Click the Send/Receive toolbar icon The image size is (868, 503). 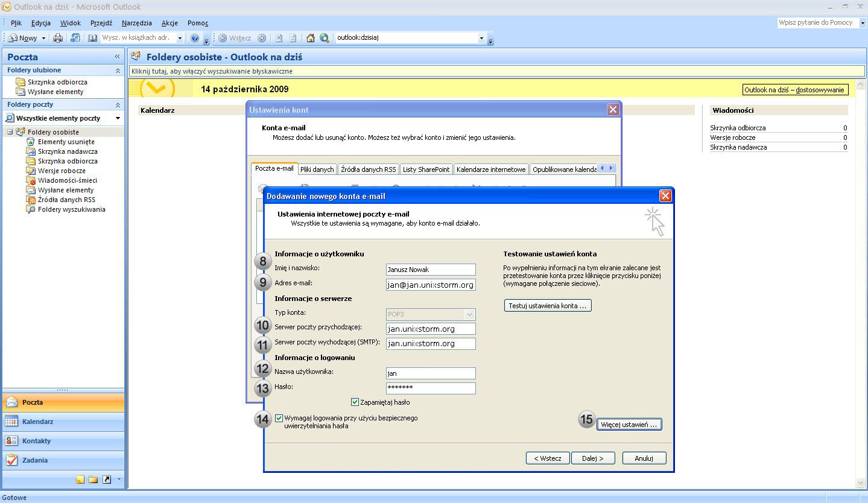[75, 38]
